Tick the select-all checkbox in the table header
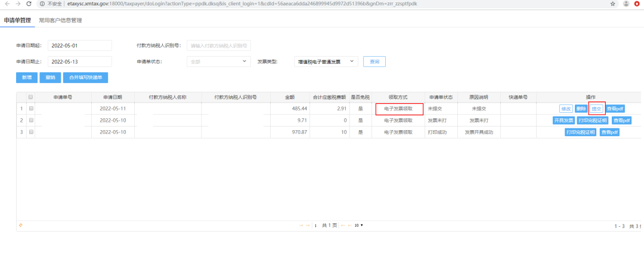The image size is (644, 268). [x=31, y=97]
